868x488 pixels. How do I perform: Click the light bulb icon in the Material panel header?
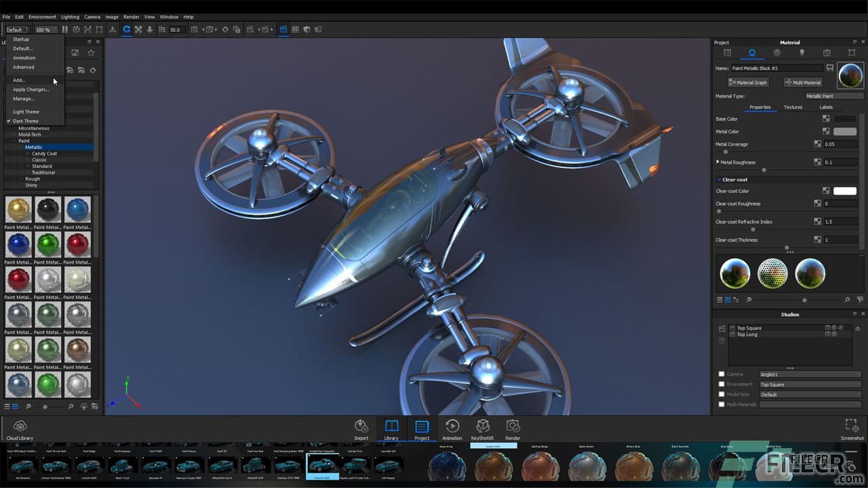(x=802, y=52)
